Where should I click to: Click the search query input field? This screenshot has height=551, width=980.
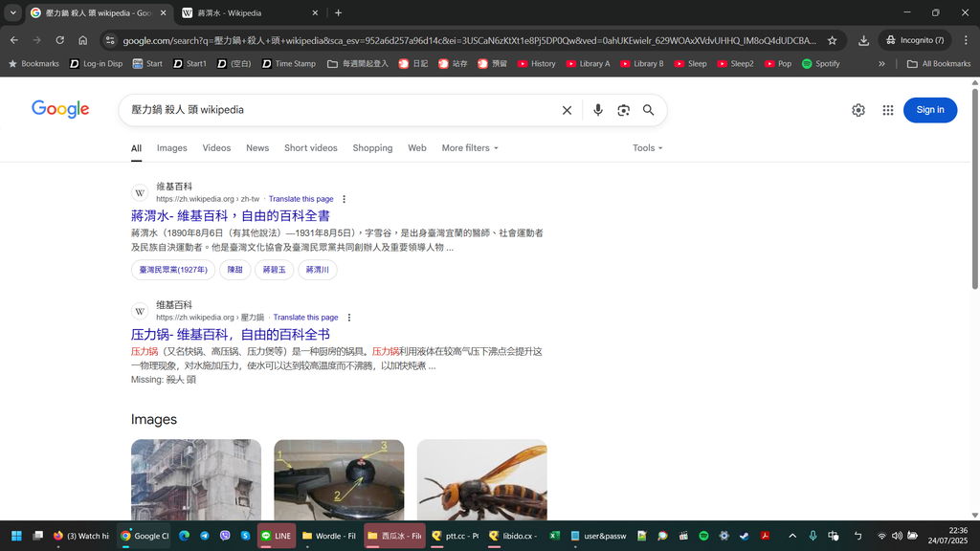pos(335,110)
